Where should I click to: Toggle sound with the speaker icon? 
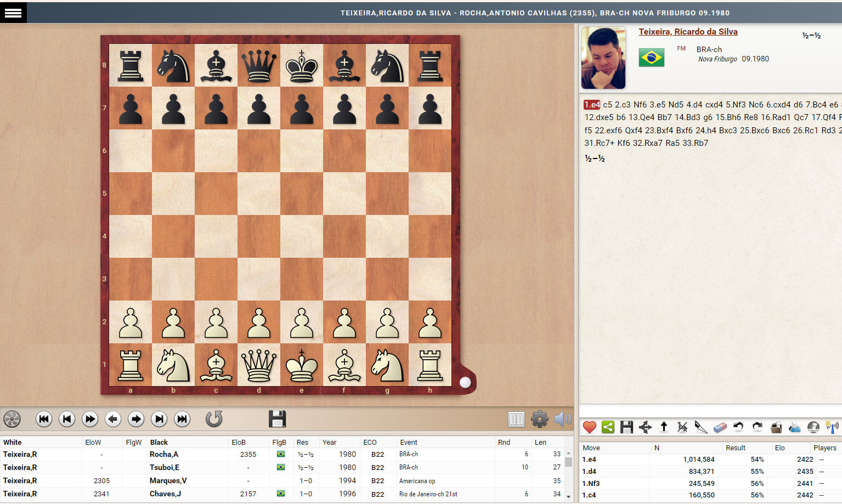pyautogui.click(x=562, y=419)
